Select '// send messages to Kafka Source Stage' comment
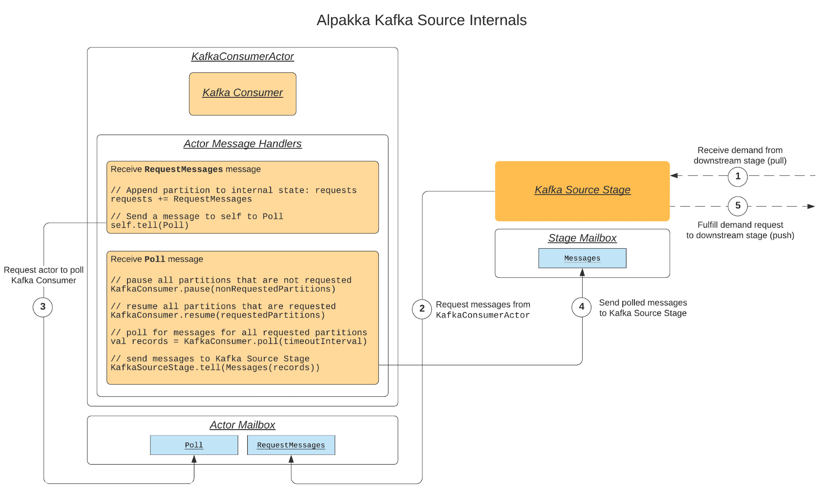Image resolution: width=832 pixels, height=504 pixels. 210,359
